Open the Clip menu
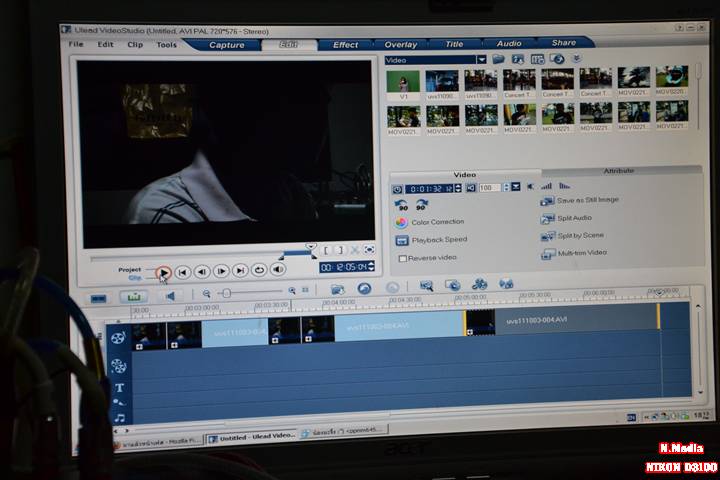 tap(135, 45)
